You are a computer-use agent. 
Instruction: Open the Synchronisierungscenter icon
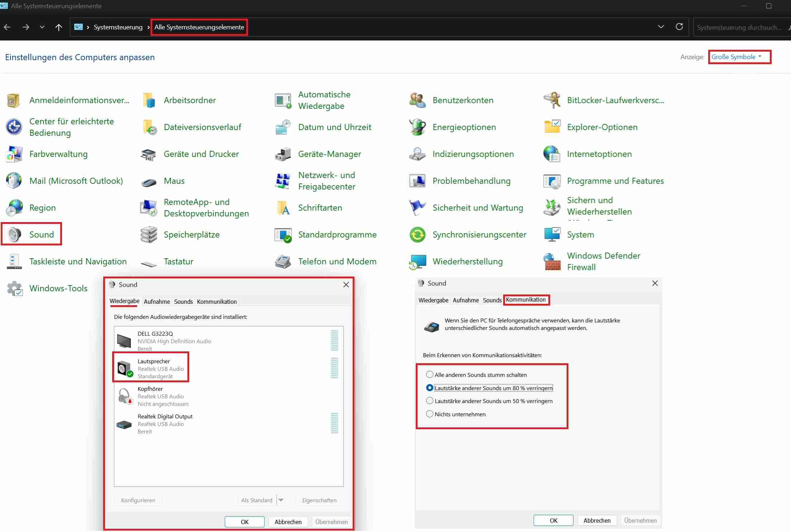tap(417, 235)
